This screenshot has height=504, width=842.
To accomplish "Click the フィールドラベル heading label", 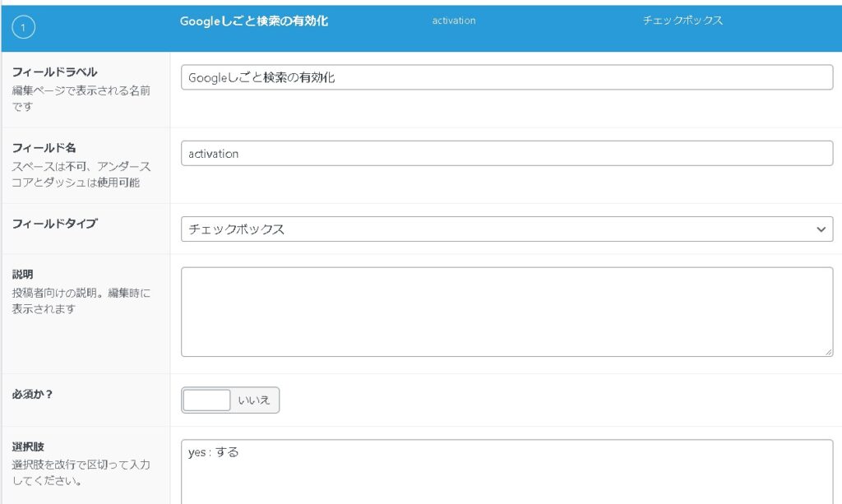I will (54, 72).
